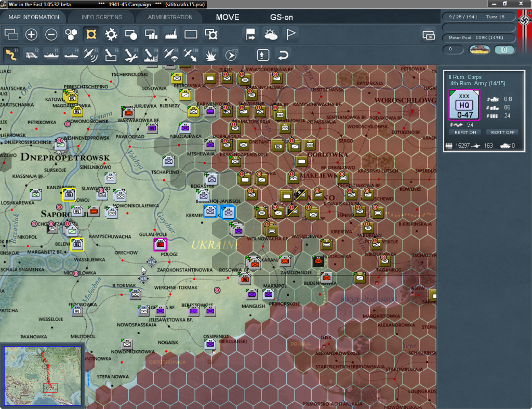
Task: Click the 4th Rum. Army (14/15) link
Action: click(477, 84)
